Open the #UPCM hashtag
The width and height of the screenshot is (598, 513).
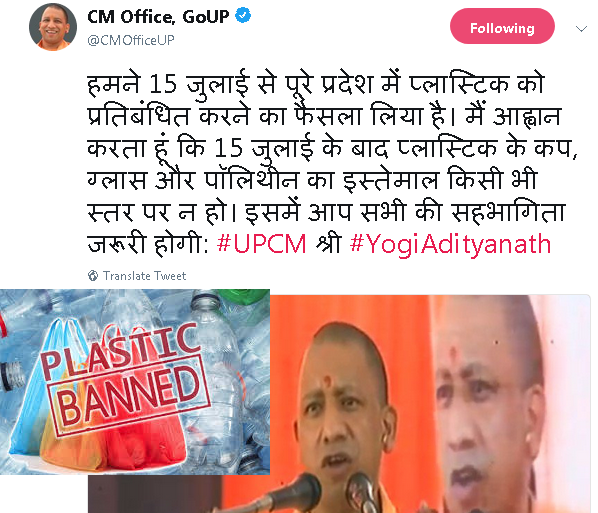262,243
